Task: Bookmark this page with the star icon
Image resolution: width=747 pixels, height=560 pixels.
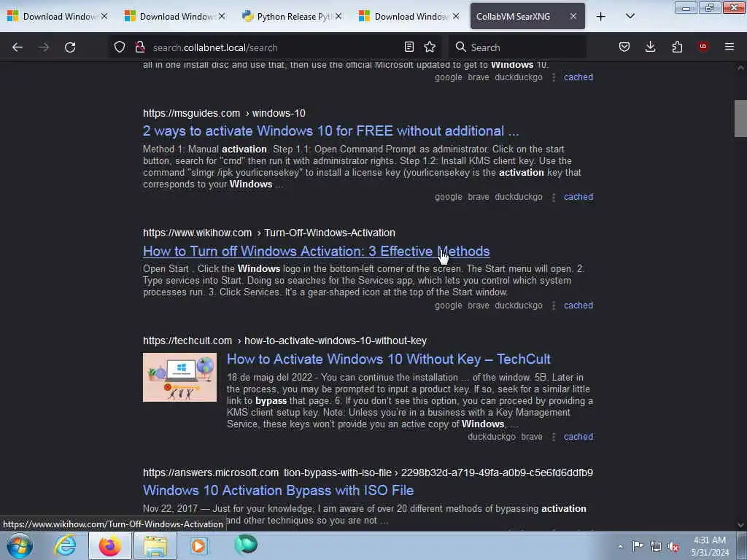Action: [x=430, y=47]
